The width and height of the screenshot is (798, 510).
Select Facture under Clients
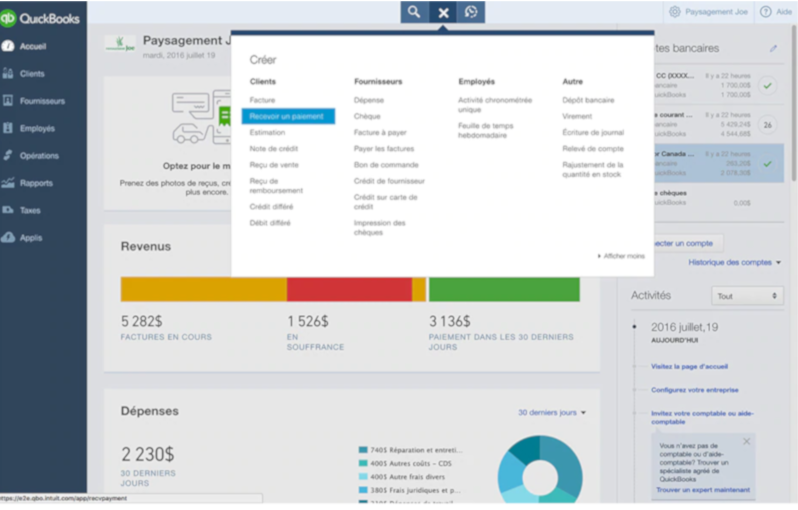[262, 100]
